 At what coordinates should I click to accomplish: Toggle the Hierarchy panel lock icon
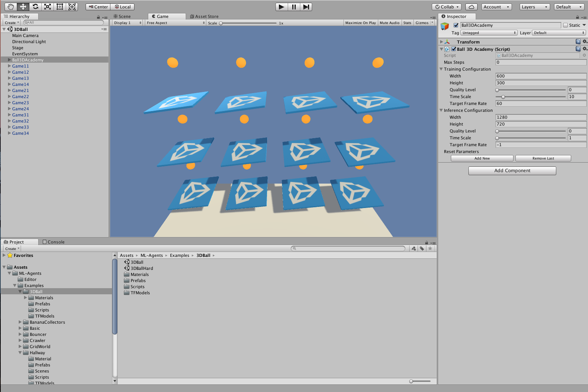tap(98, 17)
